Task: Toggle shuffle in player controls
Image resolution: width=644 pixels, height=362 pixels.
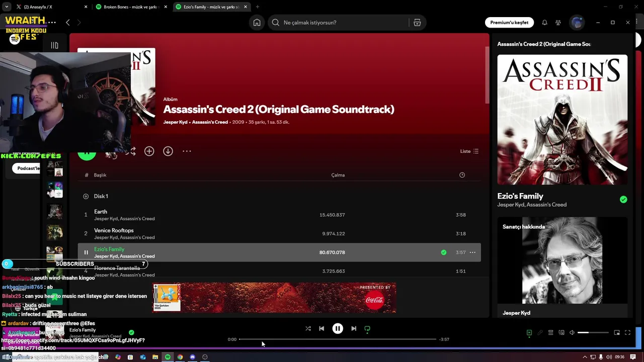Action: pyautogui.click(x=308, y=328)
